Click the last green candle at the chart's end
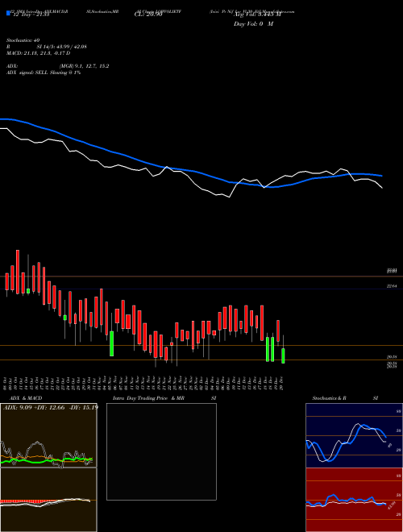The image size is (403, 532). pyautogui.click(x=283, y=355)
